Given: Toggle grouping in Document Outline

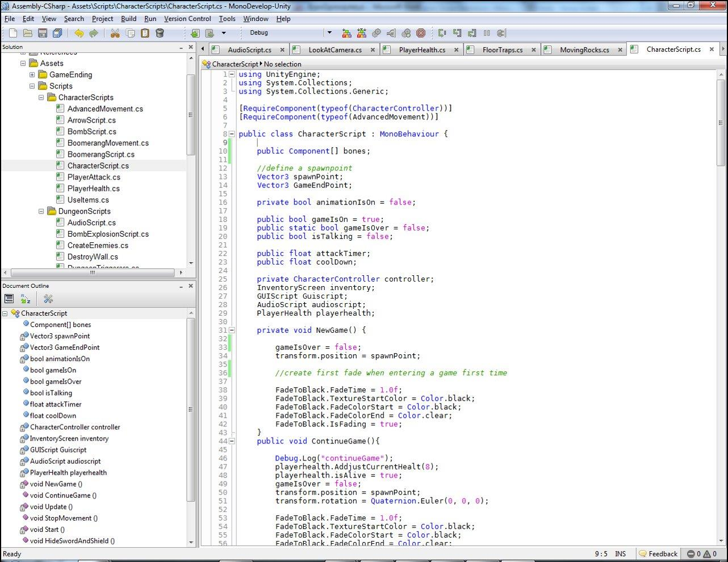Looking at the screenshot, I should pyautogui.click(x=9, y=299).
